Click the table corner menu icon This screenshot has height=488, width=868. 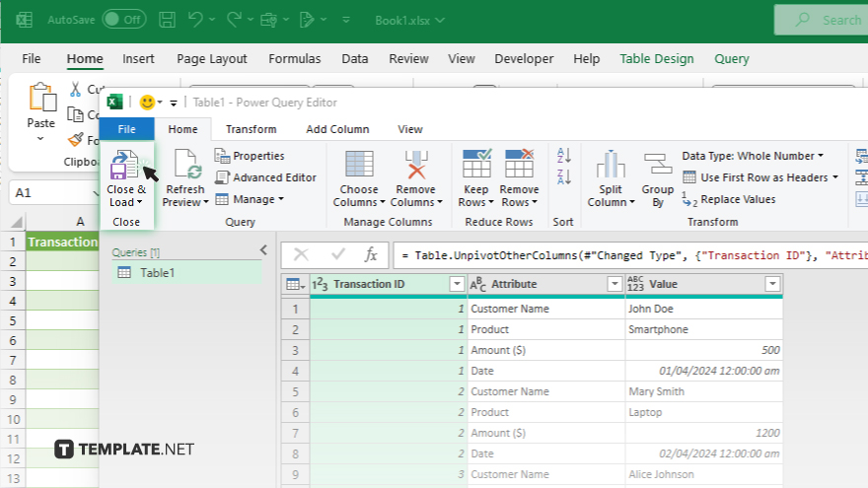point(295,284)
